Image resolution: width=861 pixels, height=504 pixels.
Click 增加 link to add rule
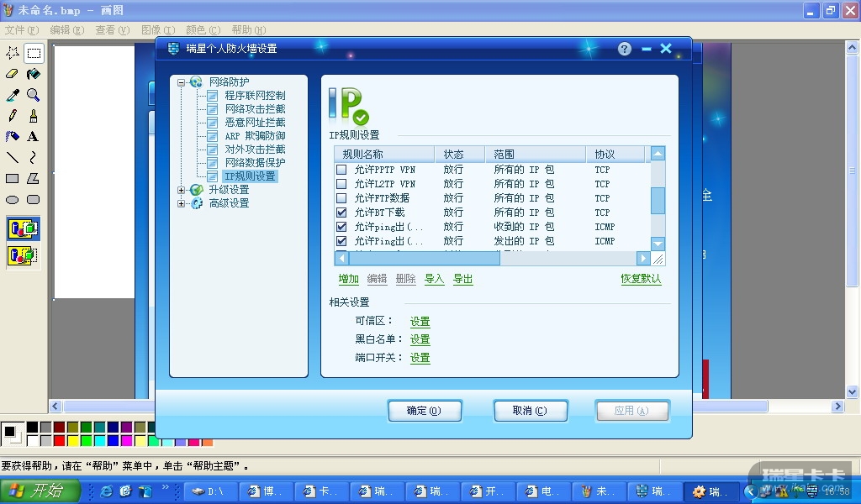(x=348, y=279)
